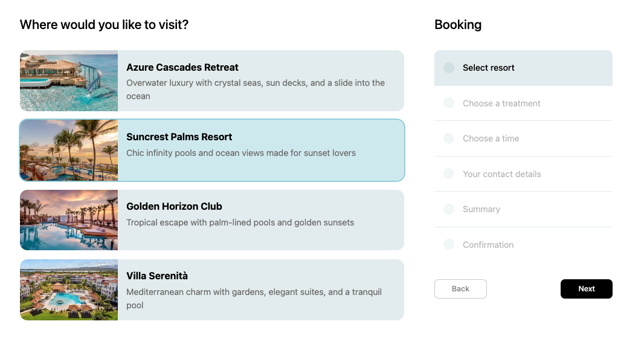Go to the Choose a treatment step
This screenshot has height=353, width=644.
point(501,103)
